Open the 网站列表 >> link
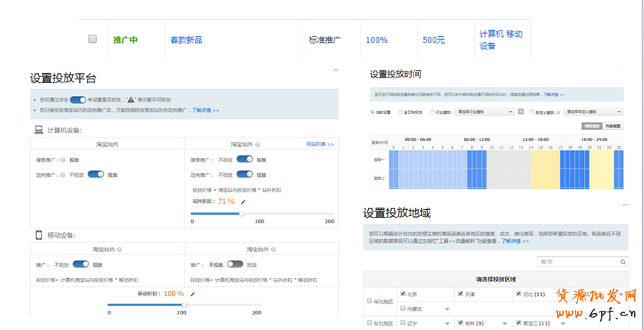 click(x=320, y=144)
